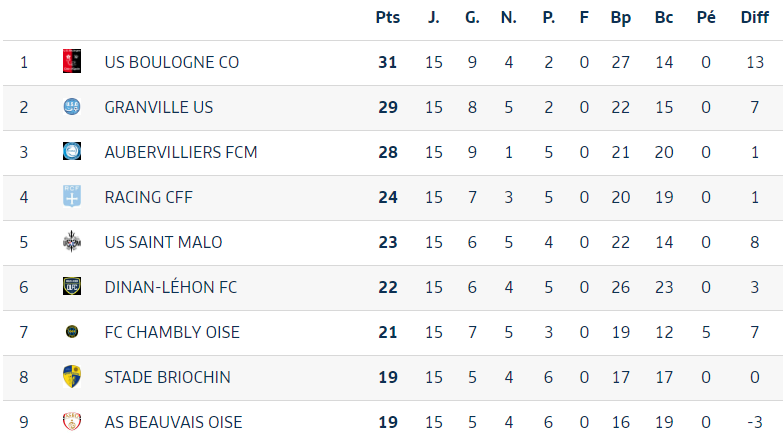The height and width of the screenshot is (442, 784).
Task: Click the Bp goals-for column header
Action: pyautogui.click(x=620, y=17)
